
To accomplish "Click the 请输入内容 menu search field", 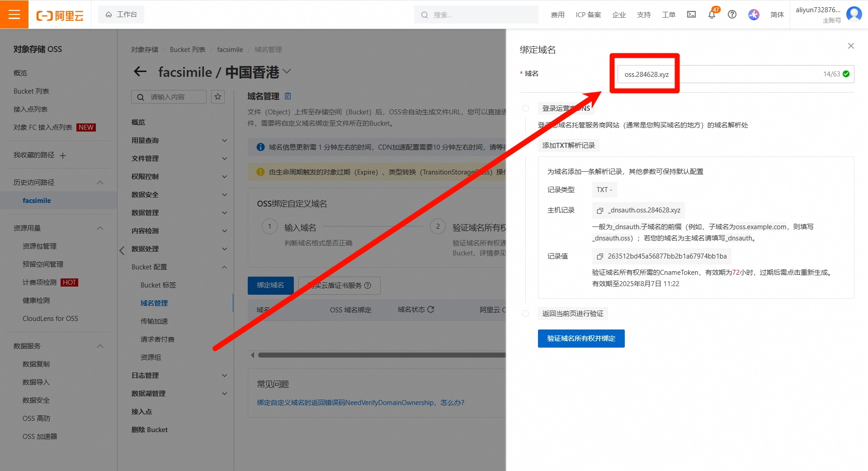I will (169, 97).
